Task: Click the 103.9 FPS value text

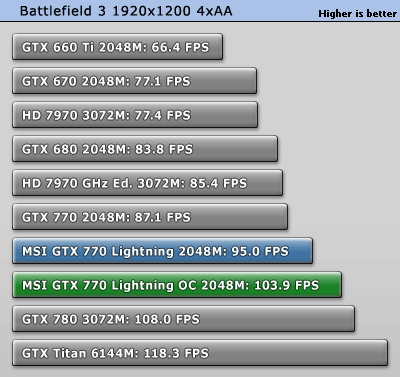Action: tap(287, 285)
